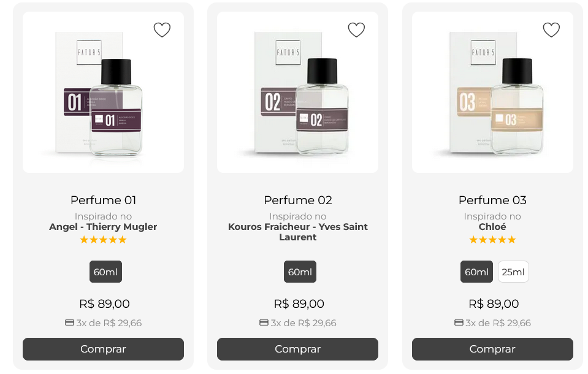Favorite Perfume 03 using the heart icon

point(551,29)
